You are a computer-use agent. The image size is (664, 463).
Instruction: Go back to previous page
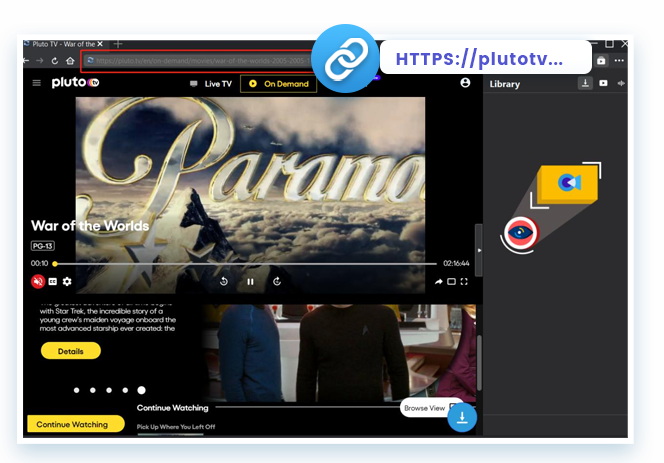(26, 61)
